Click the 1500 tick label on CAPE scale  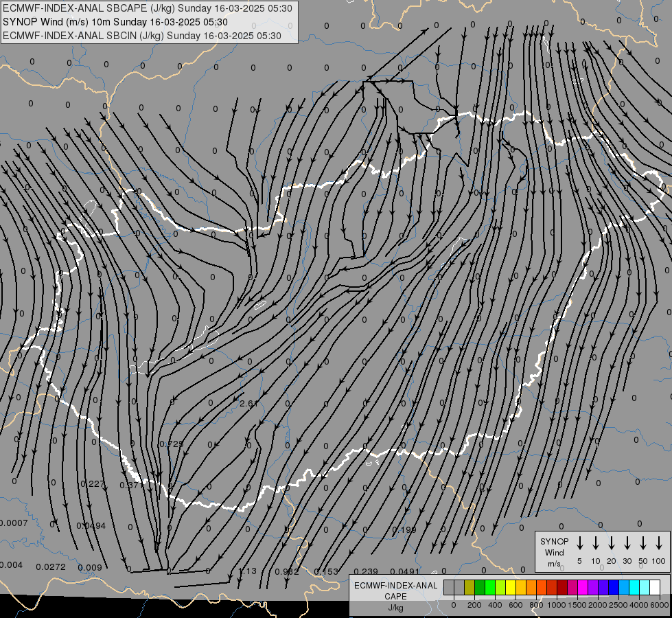pos(577,605)
